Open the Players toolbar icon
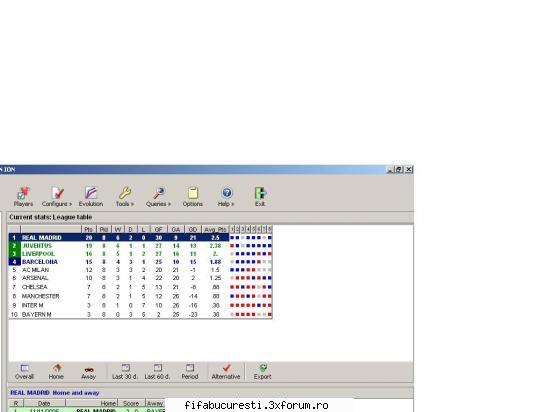The image size is (550, 412). click(23, 197)
